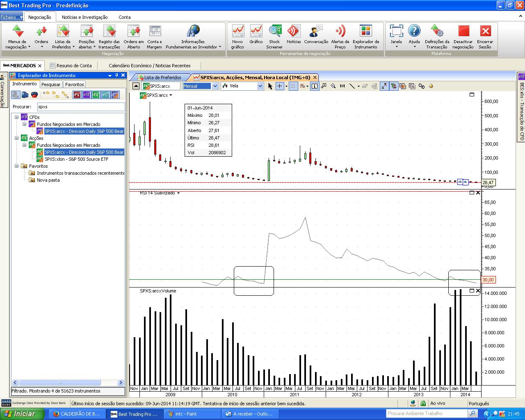Click the Encerrar Sessão icon
The image size is (525, 420).
tap(485, 36)
